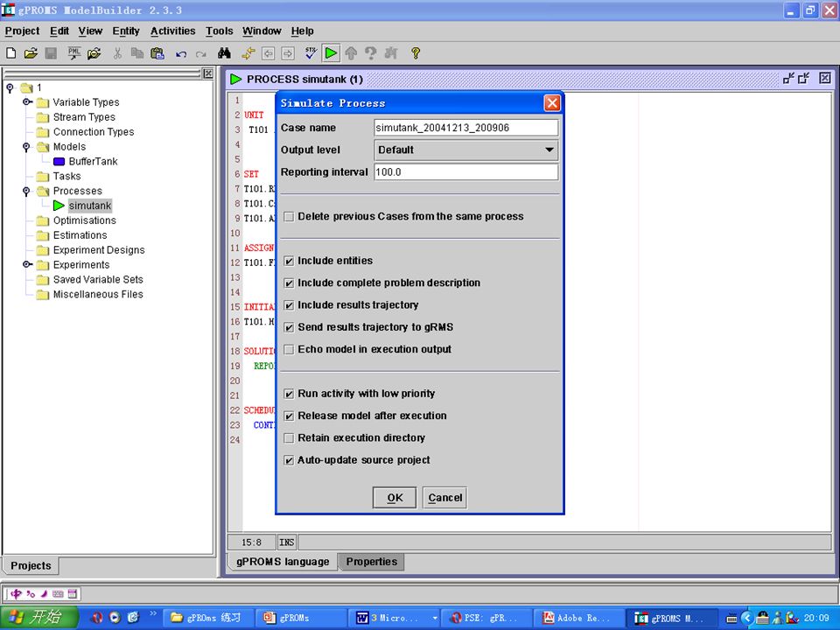This screenshot has width=840, height=630.
Task: Click the Case name input field
Action: pos(466,128)
